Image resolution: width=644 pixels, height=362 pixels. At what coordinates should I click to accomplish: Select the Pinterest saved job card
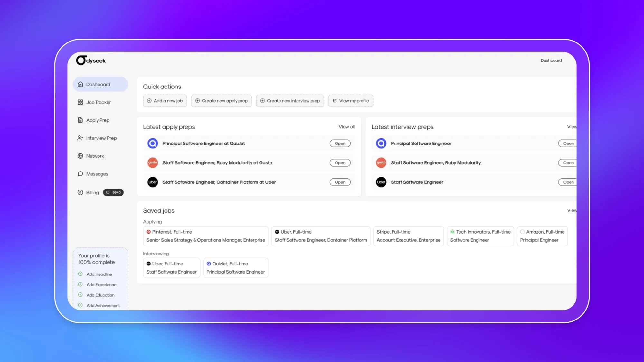point(205,236)
